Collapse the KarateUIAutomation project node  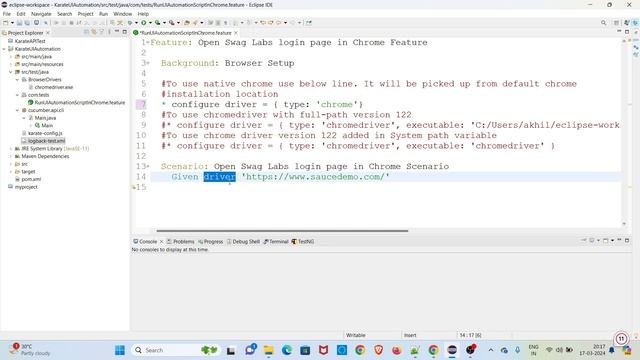tap(4, 49)
